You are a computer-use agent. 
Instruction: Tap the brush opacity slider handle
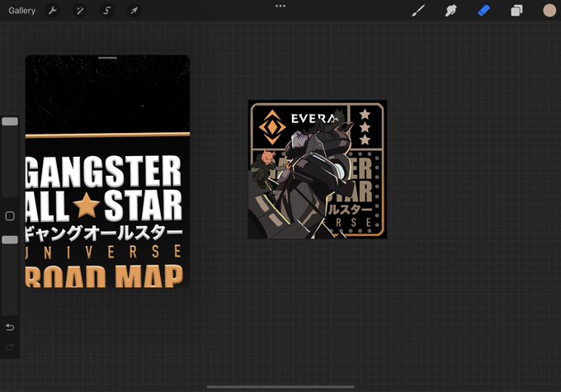pyautogui.click(x=10, y=240)
